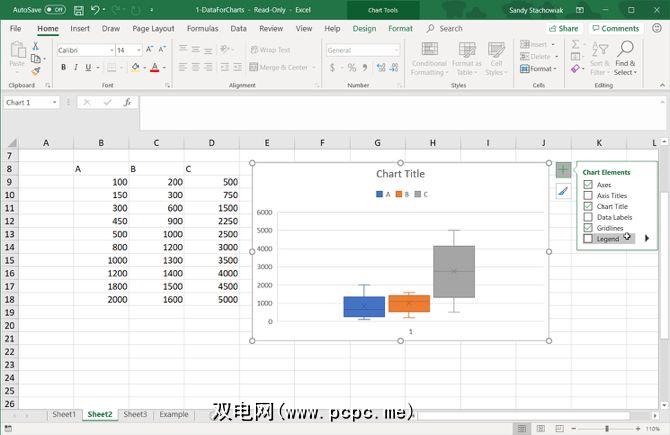Click the Accounting dollar format icon
The width and height of the screenshot is (670, 435).
point(332,67)
